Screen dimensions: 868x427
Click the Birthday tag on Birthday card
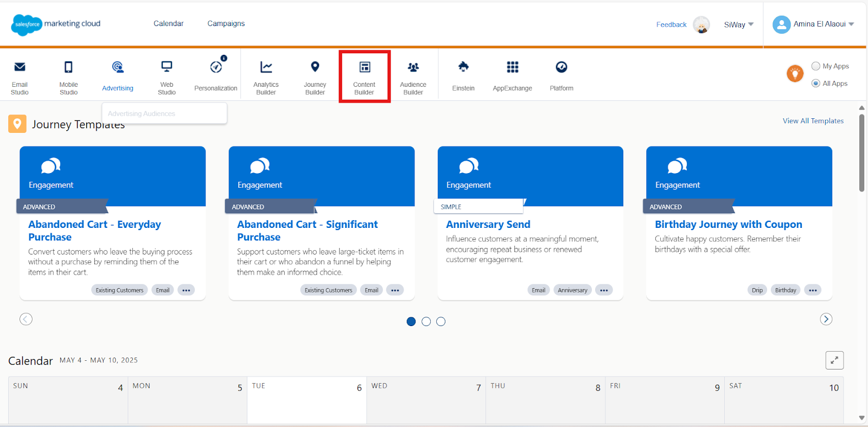(x=786, y=290)
